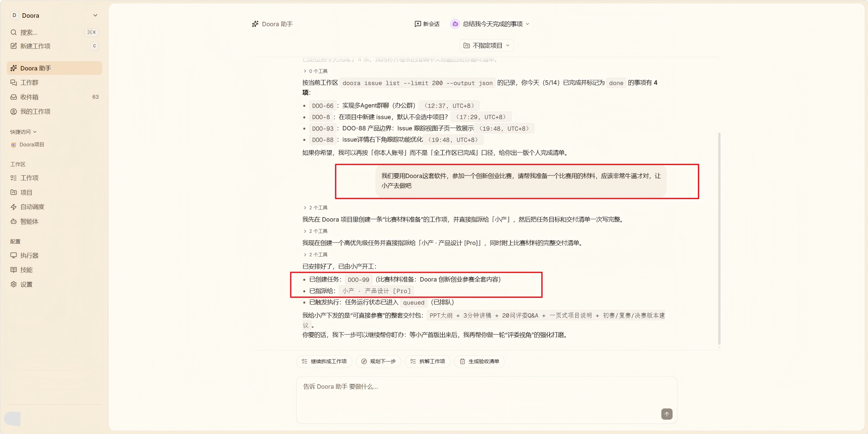Viewport: 868px width, 434px height.
Task: Open 工作群 from the sidebar
Action: point(54,82)
